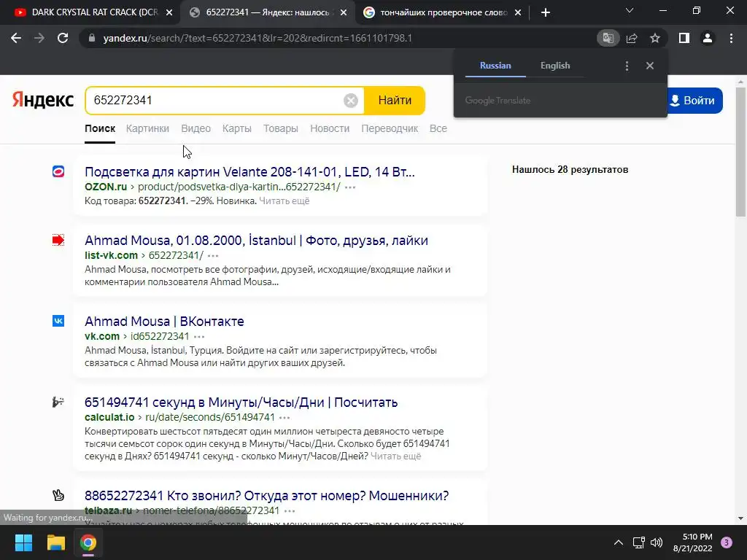The width and height of the screenshot is (747, 560).
Task: Open Ahmad Mousa | ВКонтакте result
Action: (x=164, y=322)
